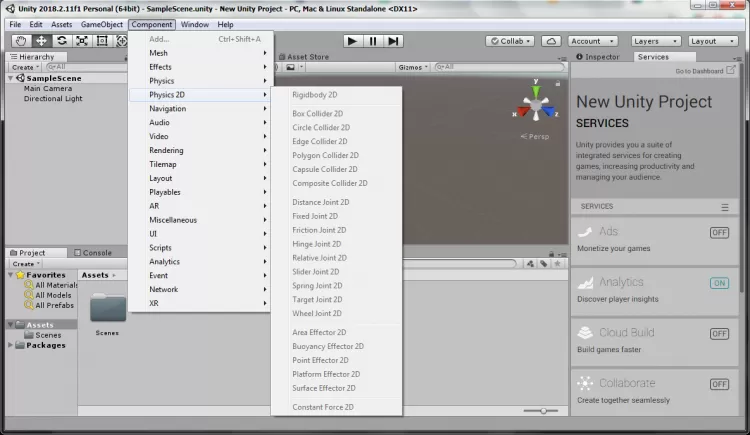Image resolution: width=750 pixels, height=435 pixels.
Task: Collapse the Favorites tree arrow
Action: [x=11, y=275]
